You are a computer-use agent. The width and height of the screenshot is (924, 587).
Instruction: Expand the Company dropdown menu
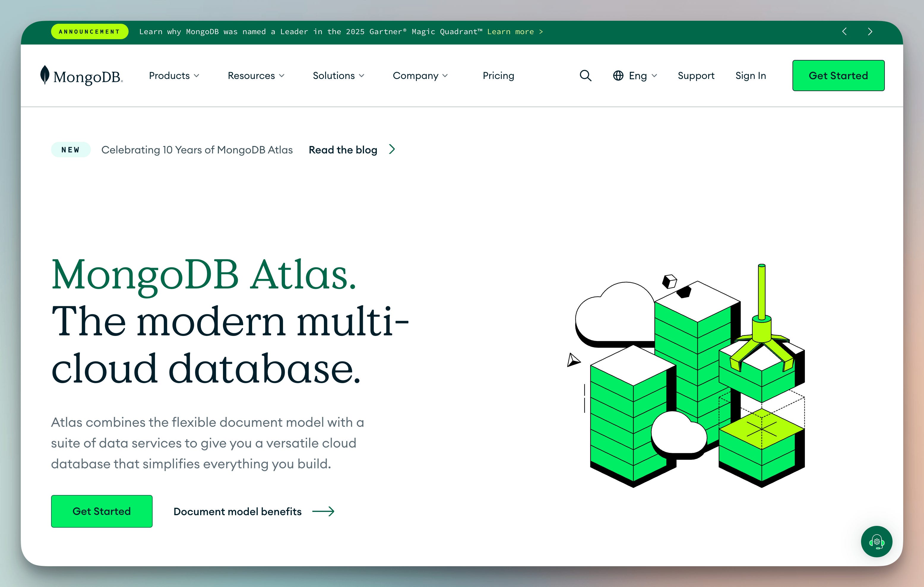[420, 76]
